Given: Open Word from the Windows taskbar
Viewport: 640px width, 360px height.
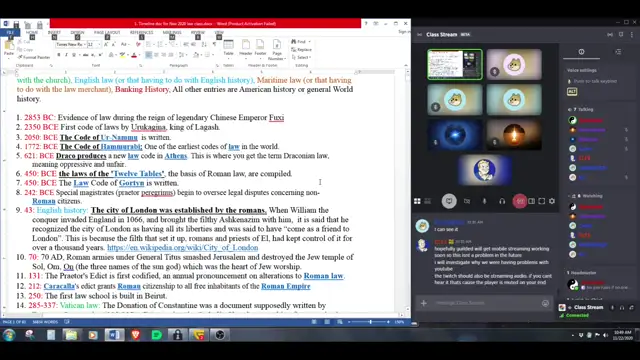Looking at the screenshot, I should pos(114,335).
